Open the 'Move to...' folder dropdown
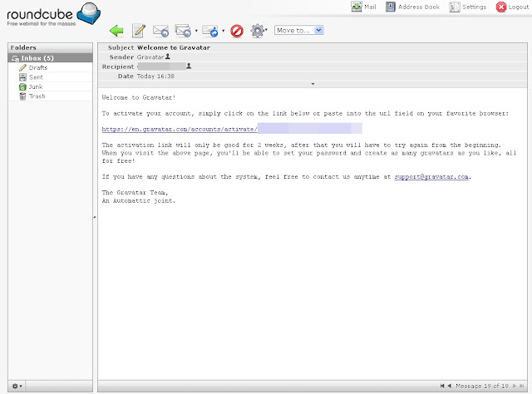The width and height of the screenshot is (532, 394). point(298,30)
